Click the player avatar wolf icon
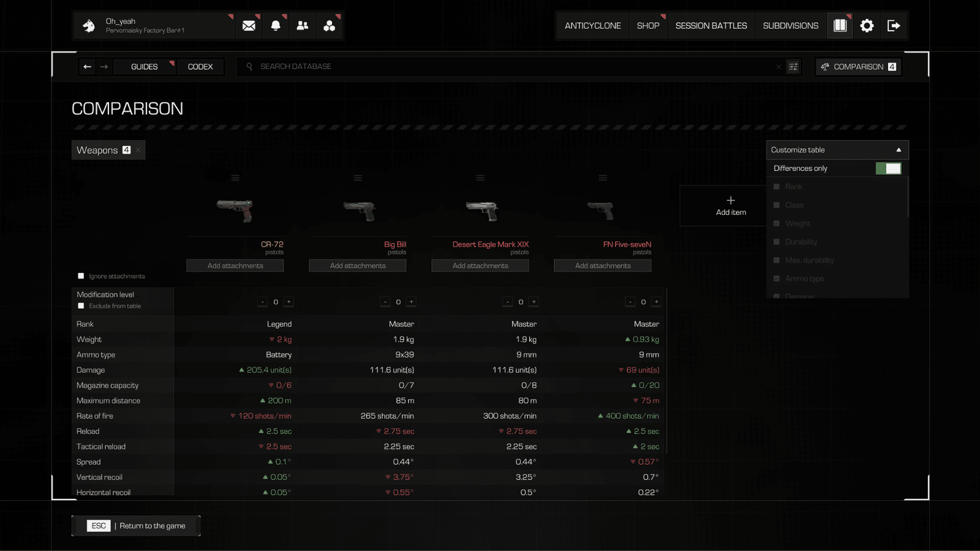 pos(89,26)
